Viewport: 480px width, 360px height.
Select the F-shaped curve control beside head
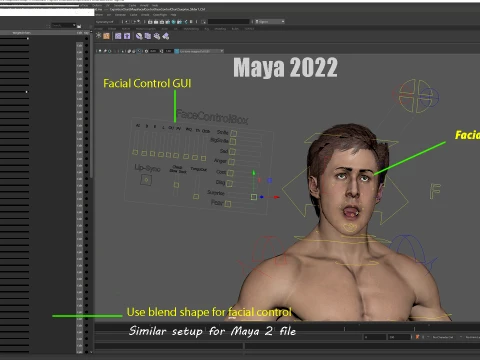tap(435, 191)
